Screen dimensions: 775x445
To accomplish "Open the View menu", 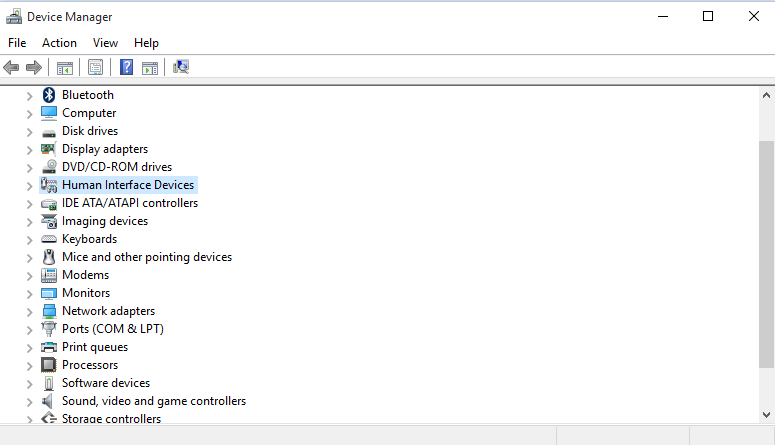I will point(105,43).
